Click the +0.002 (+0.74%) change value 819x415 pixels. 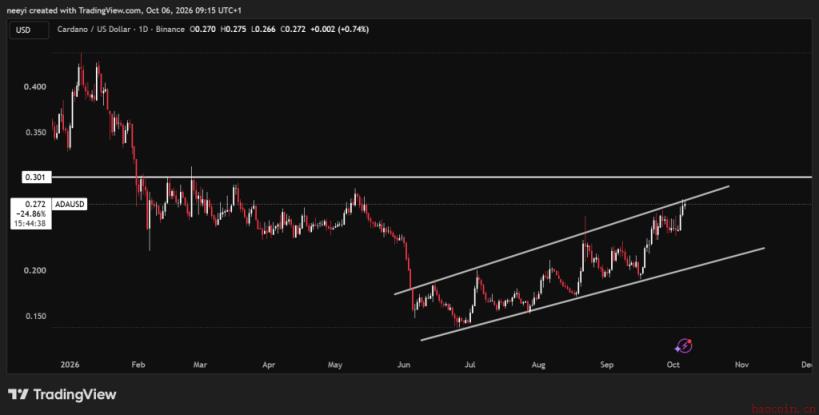point(340,30)
